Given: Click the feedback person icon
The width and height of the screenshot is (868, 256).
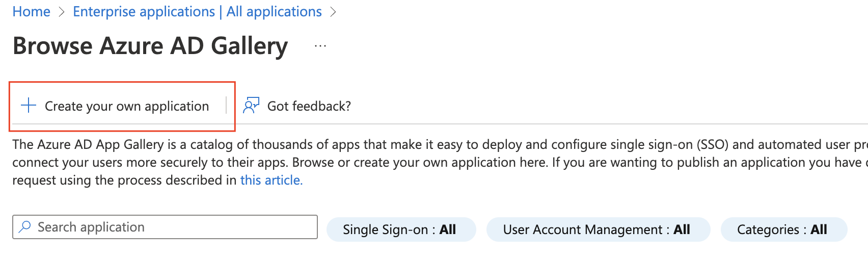Looking at the screenshot, I should coord(251,106).
